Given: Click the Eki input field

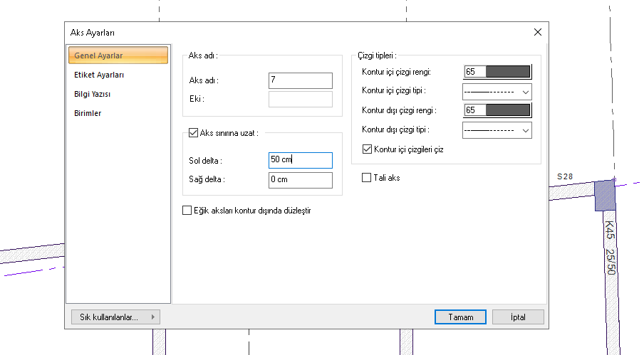Looking at the screenshot, I should 300,99.
